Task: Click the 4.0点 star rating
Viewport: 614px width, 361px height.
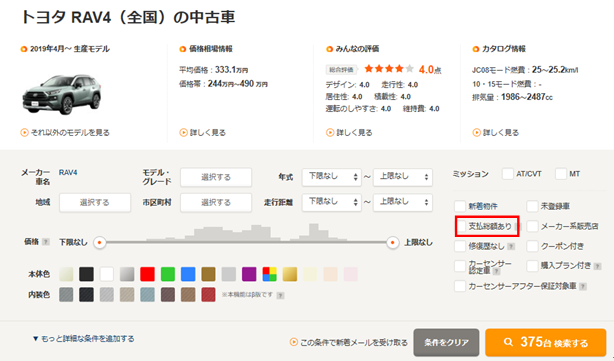Action: (x=403, y=70)
